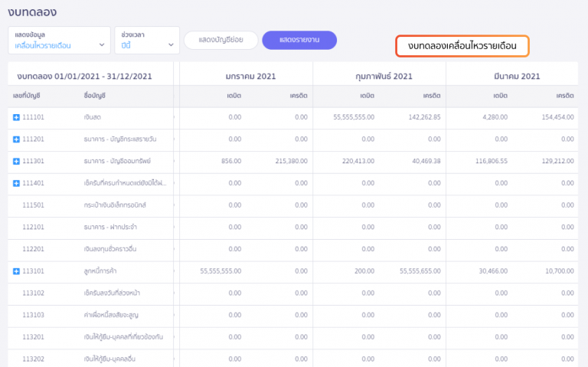Open the ช่วงเวลา period dropdown
The width and height of the screenshot is (588, 367).
(148, 41)
